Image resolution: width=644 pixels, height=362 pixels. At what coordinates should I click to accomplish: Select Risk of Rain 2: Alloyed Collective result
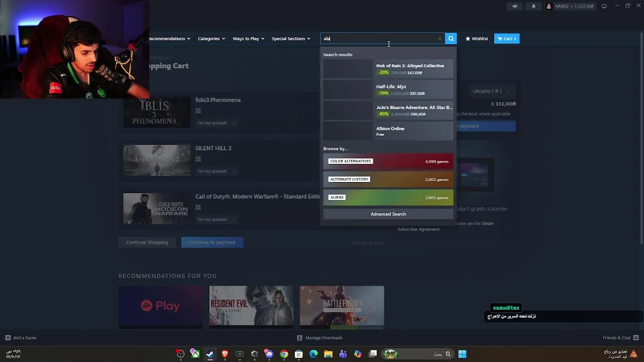tap(388, 69)
